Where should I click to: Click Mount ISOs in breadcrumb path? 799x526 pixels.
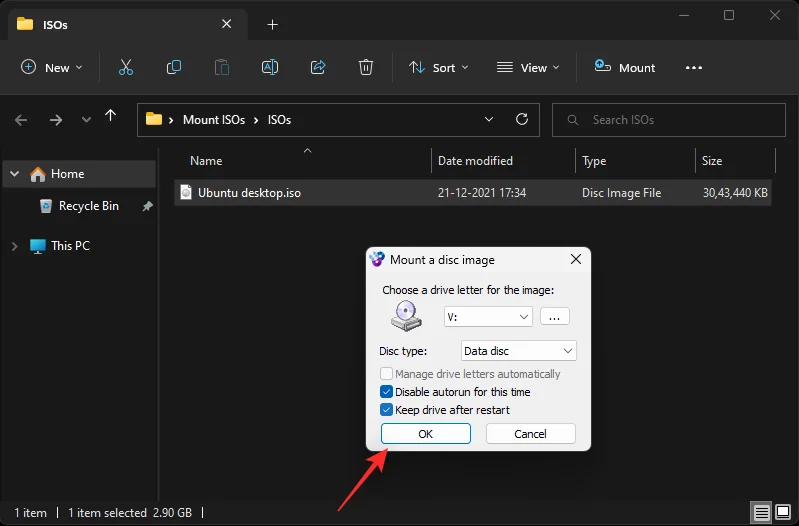click(214, 120)
